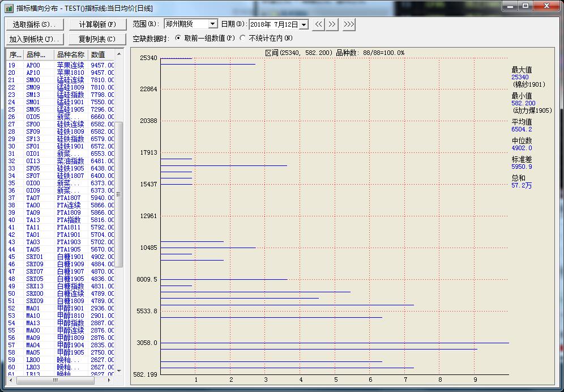Open the 范围 郑州期货 dropdown
564x392 pixels.
(213, 24)
